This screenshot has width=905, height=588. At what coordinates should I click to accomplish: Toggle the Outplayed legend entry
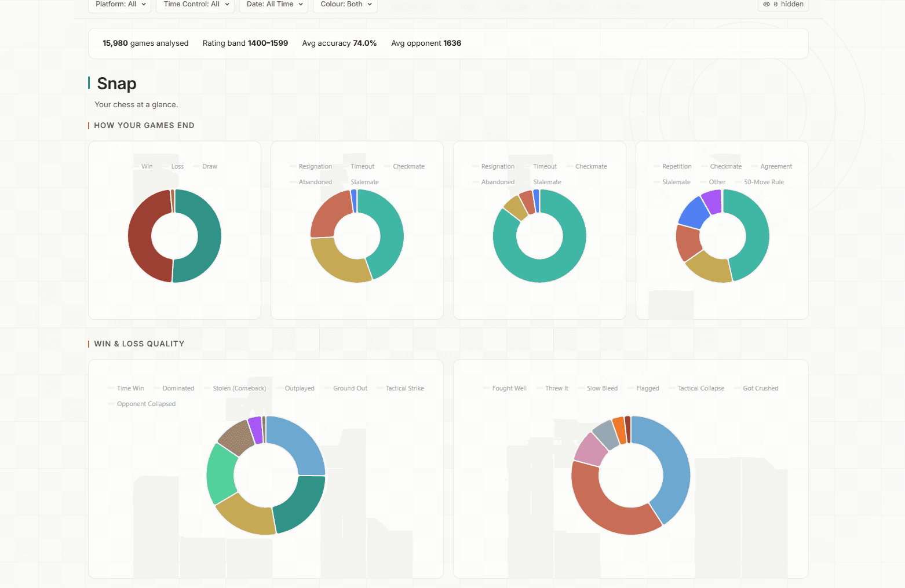coord(295,388)
